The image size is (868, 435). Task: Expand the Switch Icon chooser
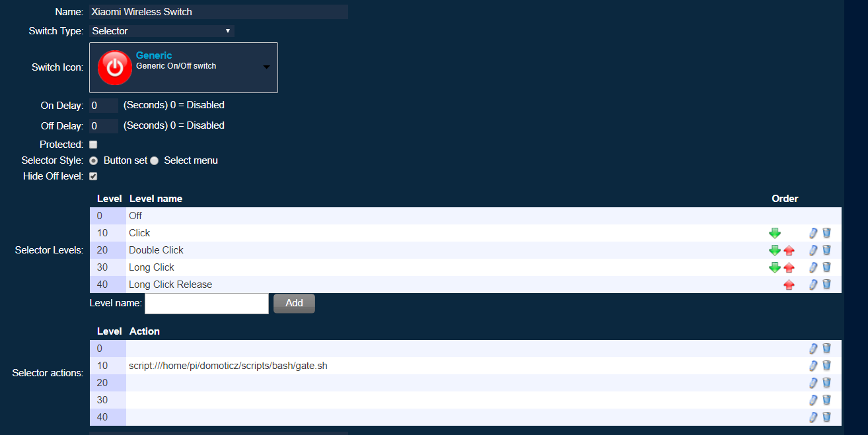point(184,68)
